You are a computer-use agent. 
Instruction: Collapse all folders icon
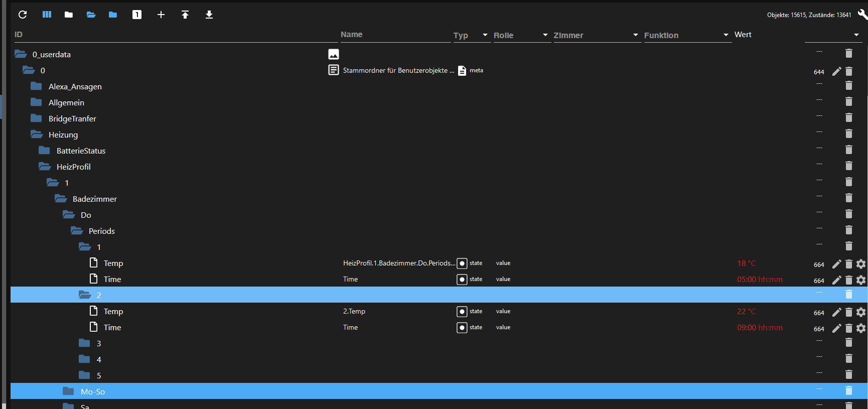coord(69,15)
